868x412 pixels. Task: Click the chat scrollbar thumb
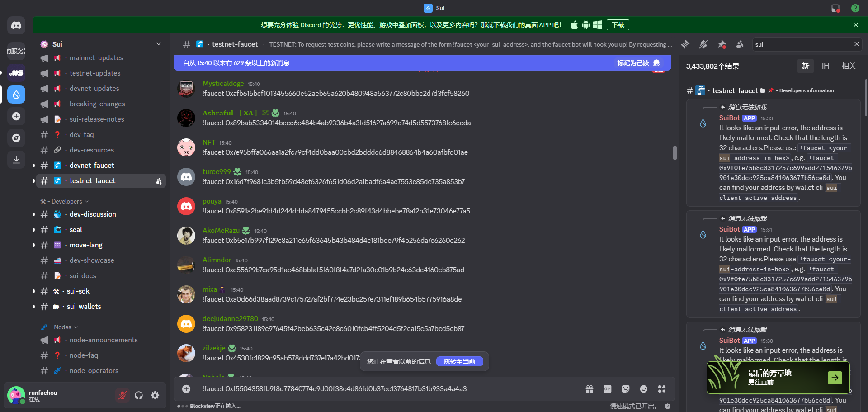click(x=675, y=153)
